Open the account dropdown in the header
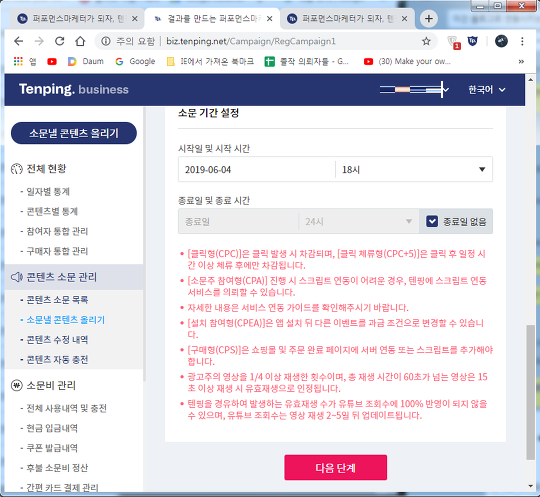 (x=414, y=90)
